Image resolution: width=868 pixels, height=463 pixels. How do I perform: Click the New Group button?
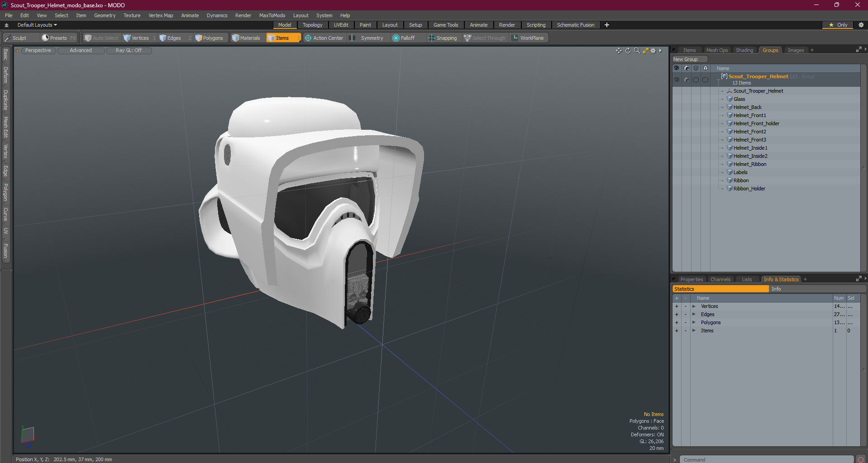pyautogui.click(x=689, y=59)
